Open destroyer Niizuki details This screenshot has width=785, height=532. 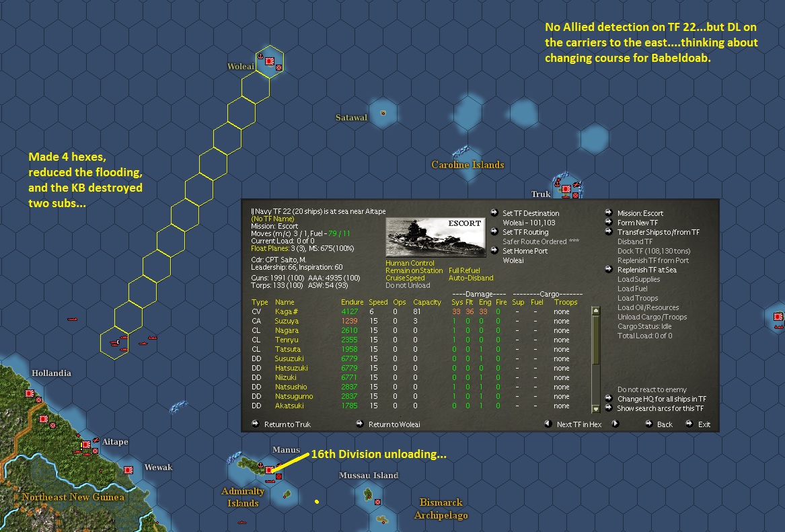(285, 377)
